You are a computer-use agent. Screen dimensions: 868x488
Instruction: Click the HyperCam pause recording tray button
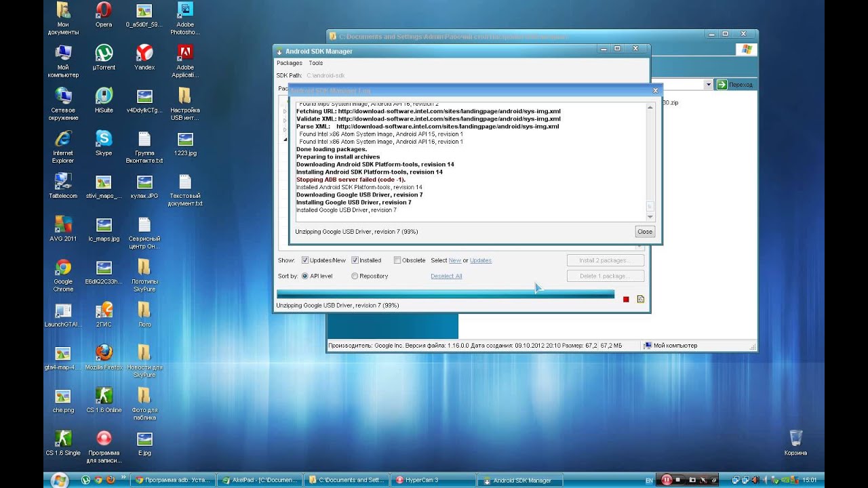(x=667, y=480)
